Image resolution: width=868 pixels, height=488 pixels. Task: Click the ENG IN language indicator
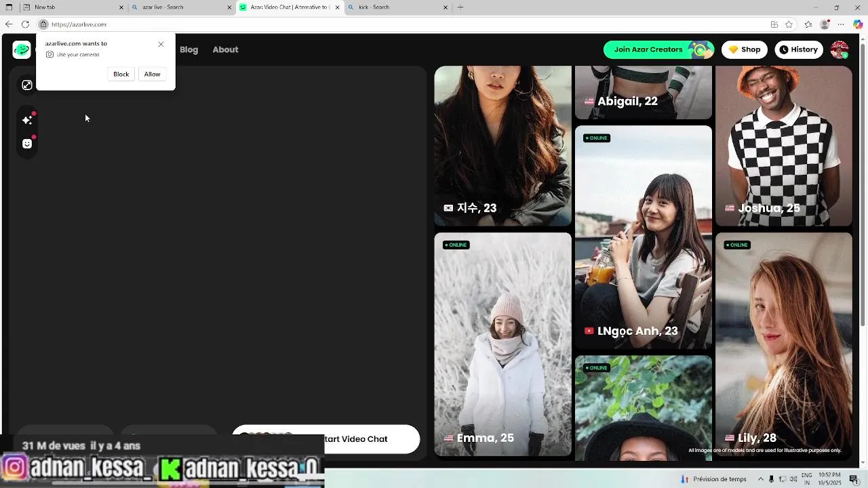pyautogui.click(x=807, y=479)
